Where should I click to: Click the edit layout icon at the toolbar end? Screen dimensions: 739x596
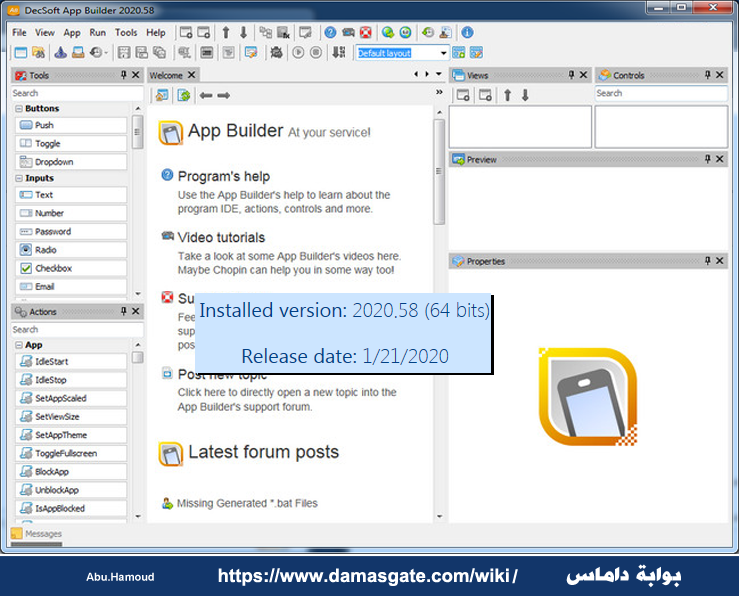[x=476, y=52]
